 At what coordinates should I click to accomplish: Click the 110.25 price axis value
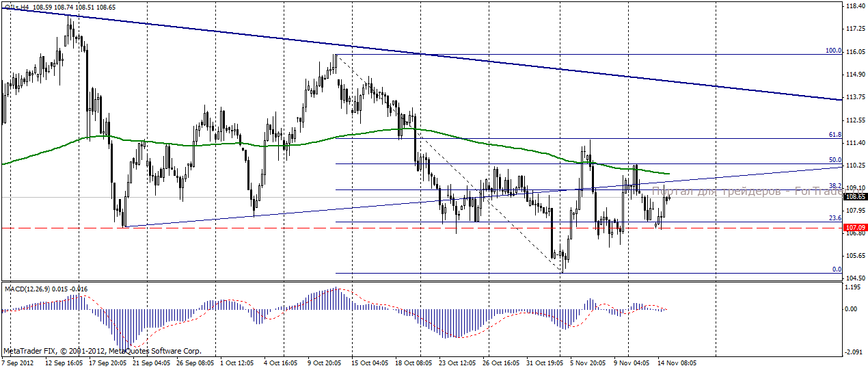(854, 165)
